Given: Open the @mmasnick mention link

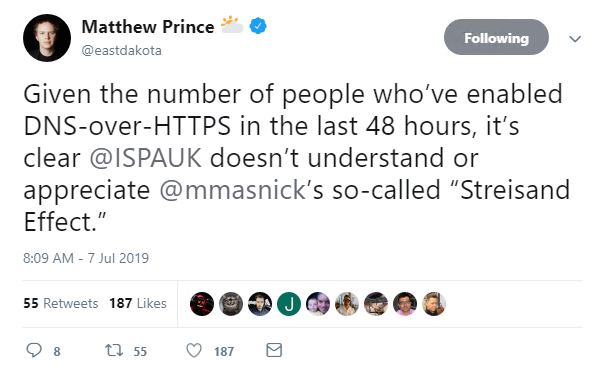Looking at the screenshot, I should tap(232, 190).
